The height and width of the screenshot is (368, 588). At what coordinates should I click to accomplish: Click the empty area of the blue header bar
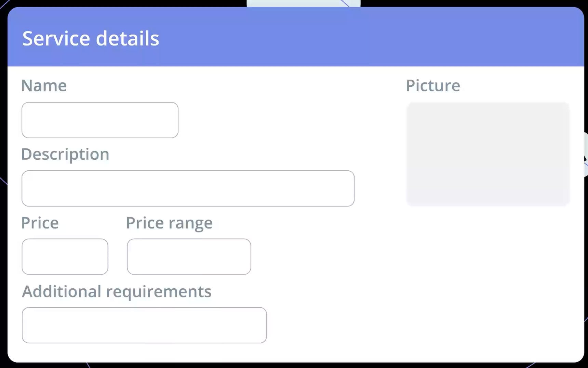coord(376,38)
